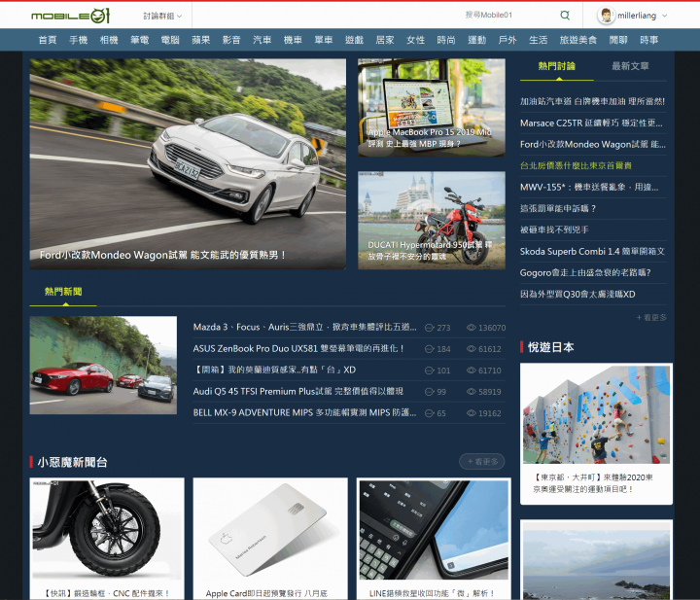Switch to the 熱門討論 tab
Screen dimensions: 700x600
557,66
